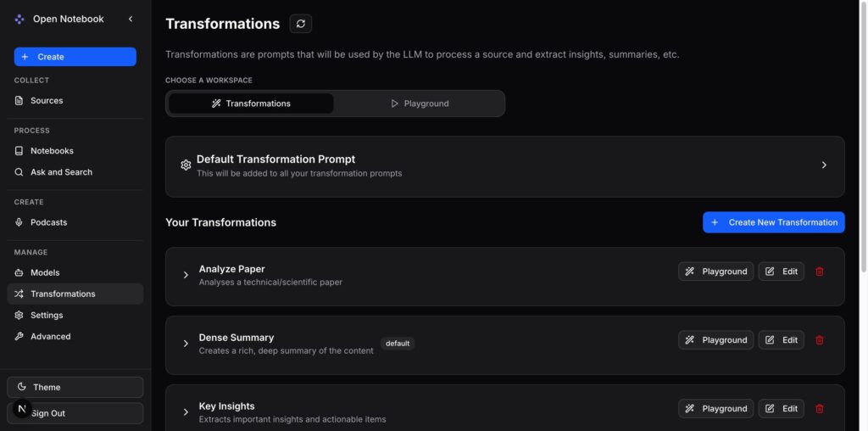Go to Models in the sidebar

(45, 272)
